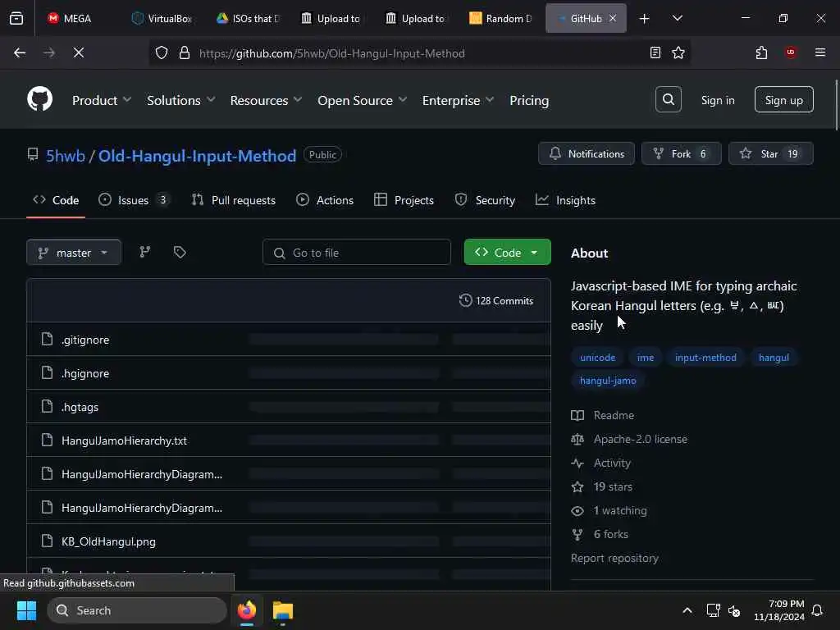Click the unicode topic tag
The height and width of the screenshot is (630, 840).
tap(597, 358)
